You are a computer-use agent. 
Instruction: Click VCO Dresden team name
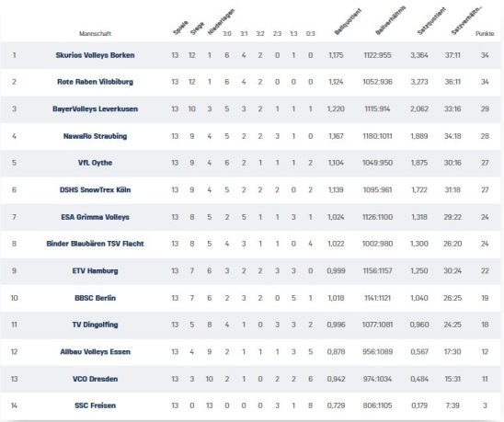pyautogui.click(x=95, y=379)
